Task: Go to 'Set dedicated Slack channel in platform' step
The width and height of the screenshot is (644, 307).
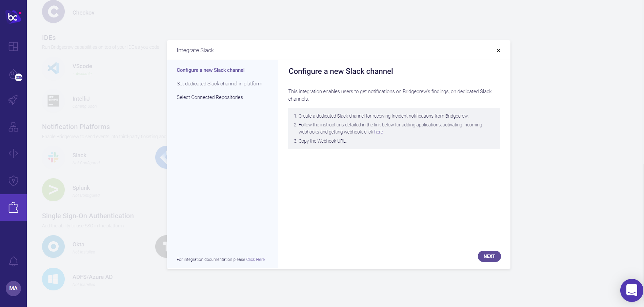Action: 219,84
